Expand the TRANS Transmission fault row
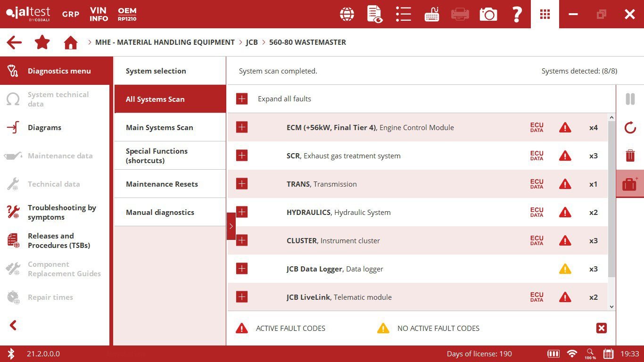This screenshot has width=644, height=362. tap(242, 184)
